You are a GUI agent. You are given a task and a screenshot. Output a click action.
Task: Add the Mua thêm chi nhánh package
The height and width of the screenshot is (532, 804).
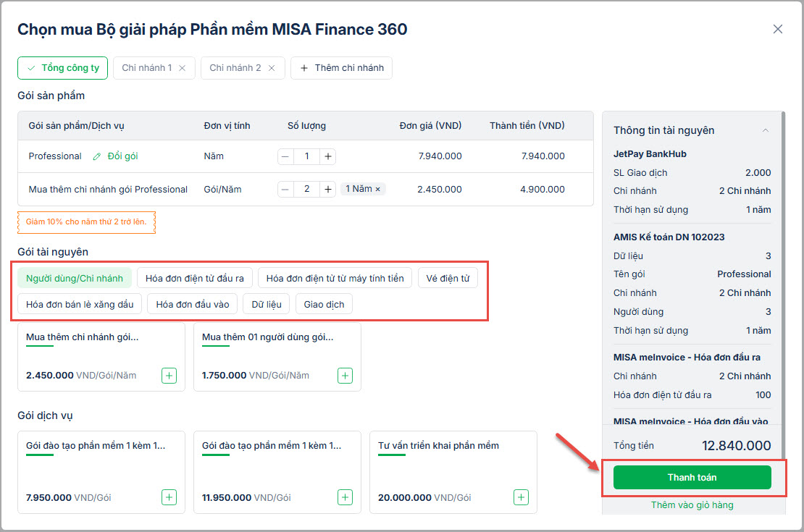click(169, 376)
